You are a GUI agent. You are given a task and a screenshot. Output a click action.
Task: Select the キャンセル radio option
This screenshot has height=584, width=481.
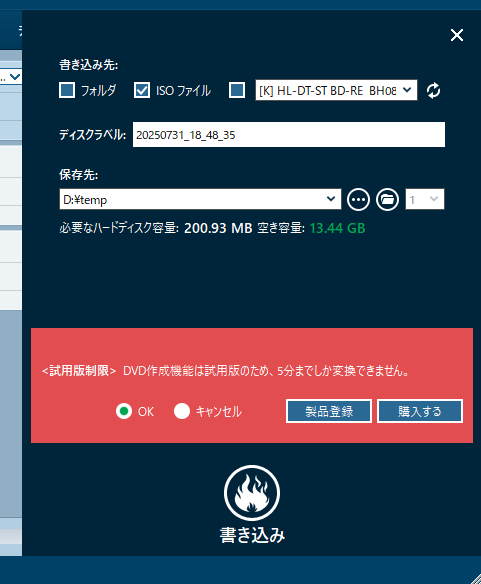(182, 411)
